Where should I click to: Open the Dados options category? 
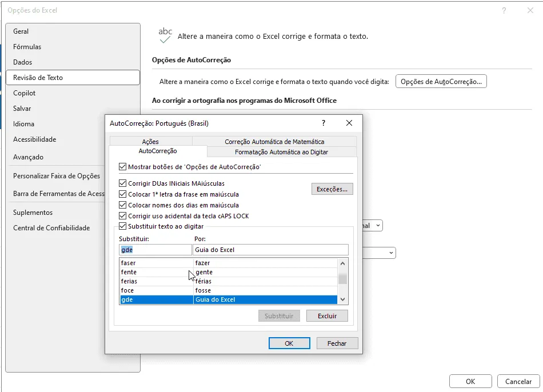73,62
